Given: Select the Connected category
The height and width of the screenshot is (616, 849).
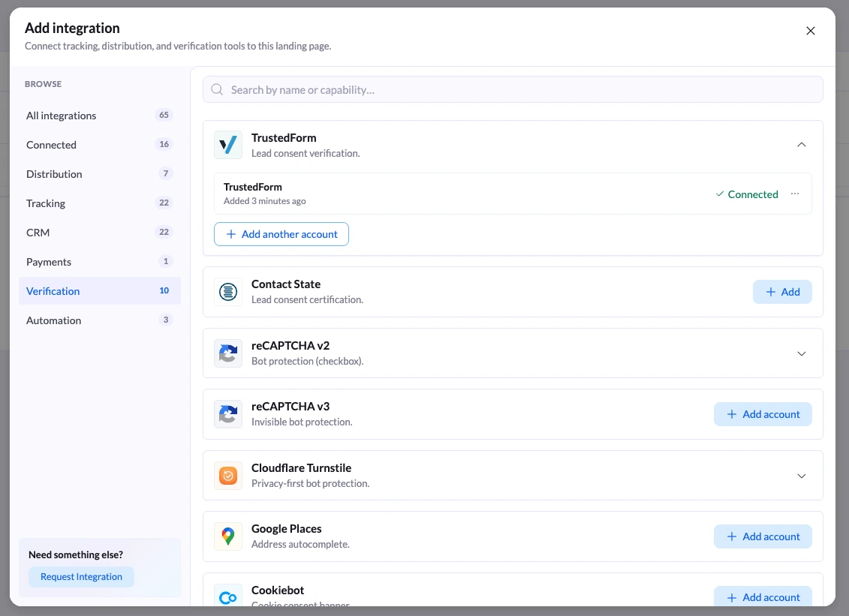Looking at the screenshot, I should click(100, 145).
